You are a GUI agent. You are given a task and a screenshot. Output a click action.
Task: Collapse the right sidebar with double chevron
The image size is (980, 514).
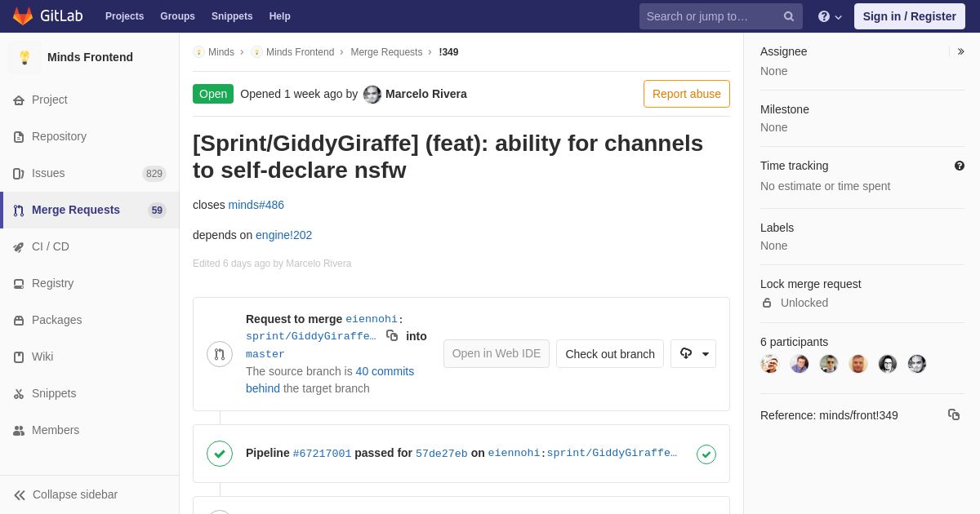(x=960, y=51)
